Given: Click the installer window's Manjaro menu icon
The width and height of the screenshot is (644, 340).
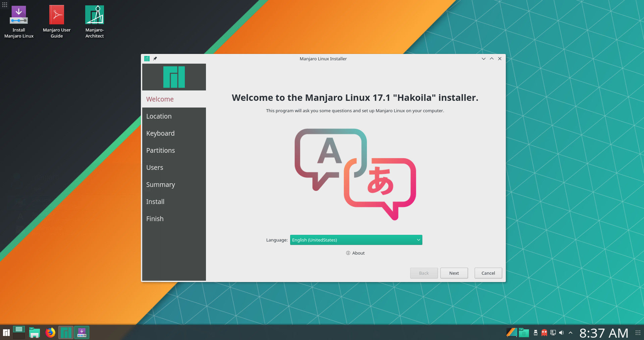Looking at the screenshot, I should 147,59.
